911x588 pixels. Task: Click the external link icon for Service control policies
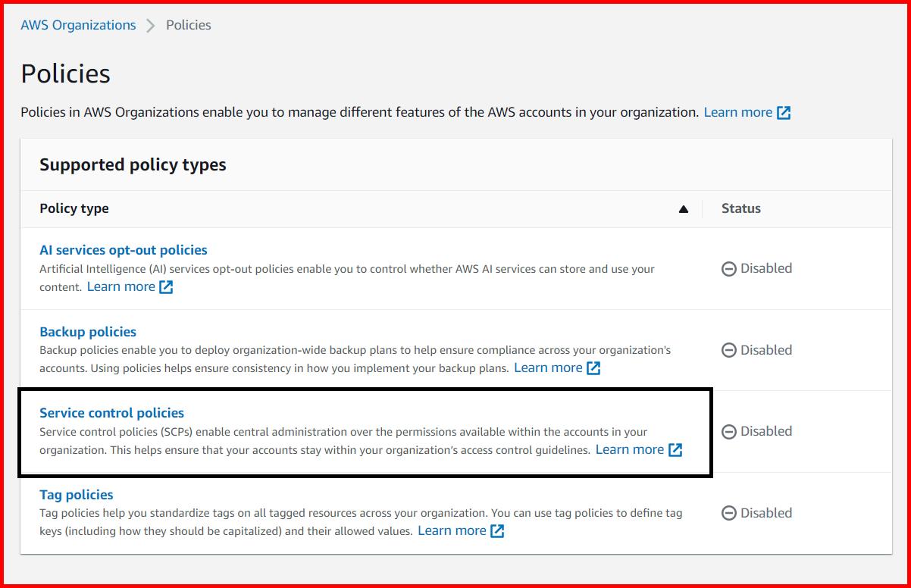pyautogui.click(x=675, y=449)
